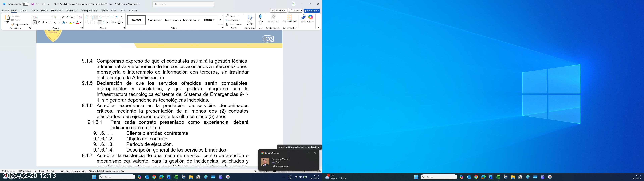Toggle bold (N) formatting
This screenshot has height=181, width=644.
point(35,22)
